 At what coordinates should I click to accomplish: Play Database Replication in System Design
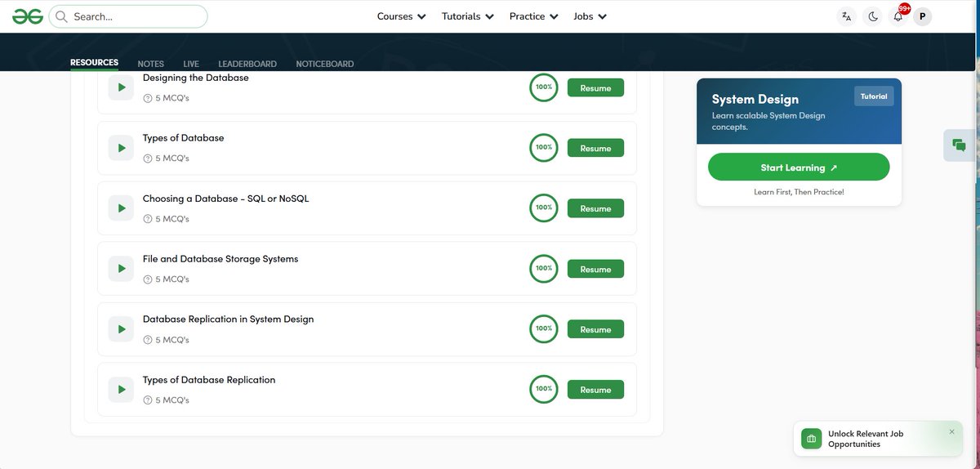pyautogui.click(x=121, y=329)
